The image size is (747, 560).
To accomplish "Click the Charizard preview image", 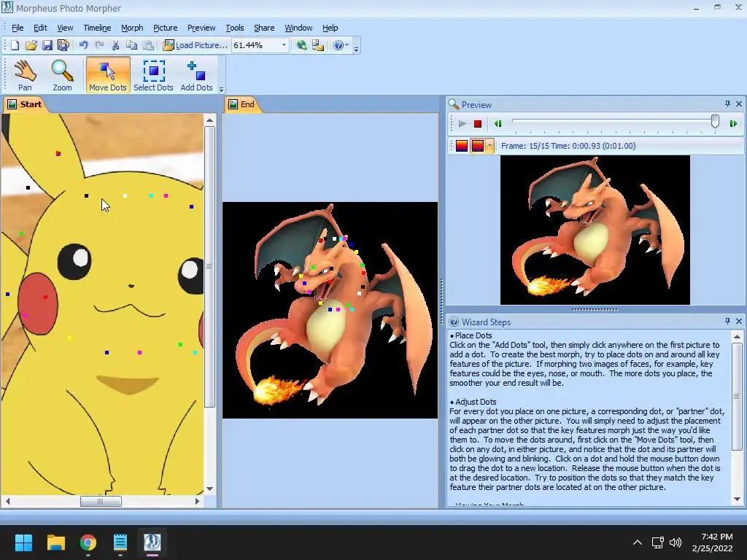I will point(595,230).
